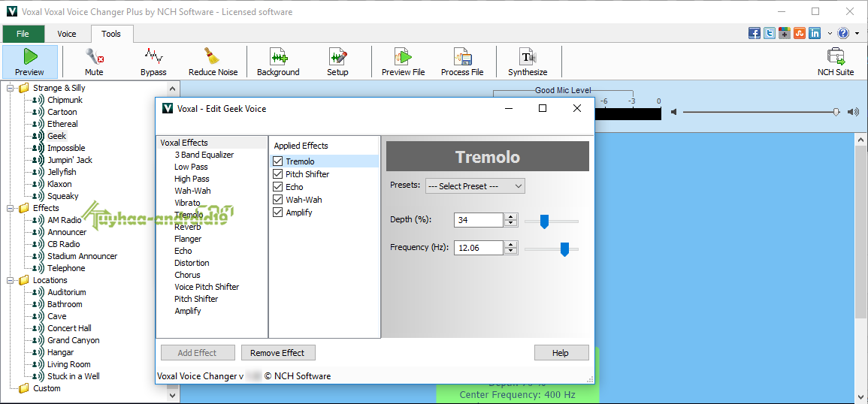
Task: Open the Background sound tool
Action: point(278,62)
